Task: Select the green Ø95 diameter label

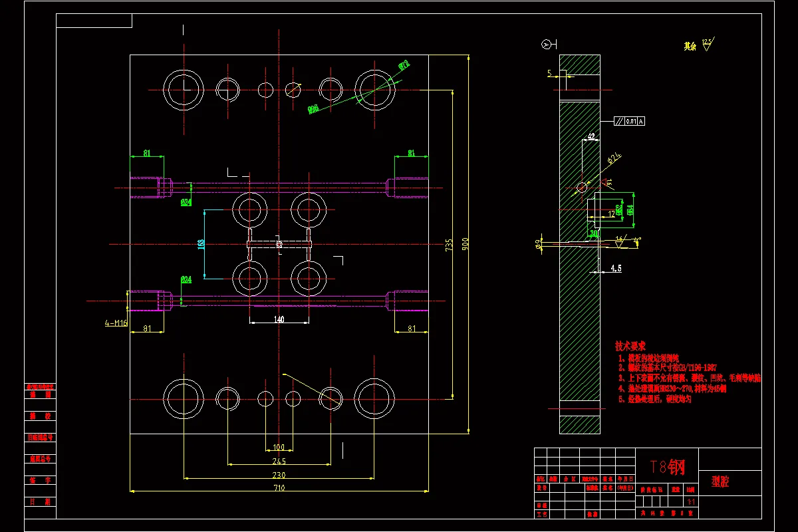Action: pos(313,108)
